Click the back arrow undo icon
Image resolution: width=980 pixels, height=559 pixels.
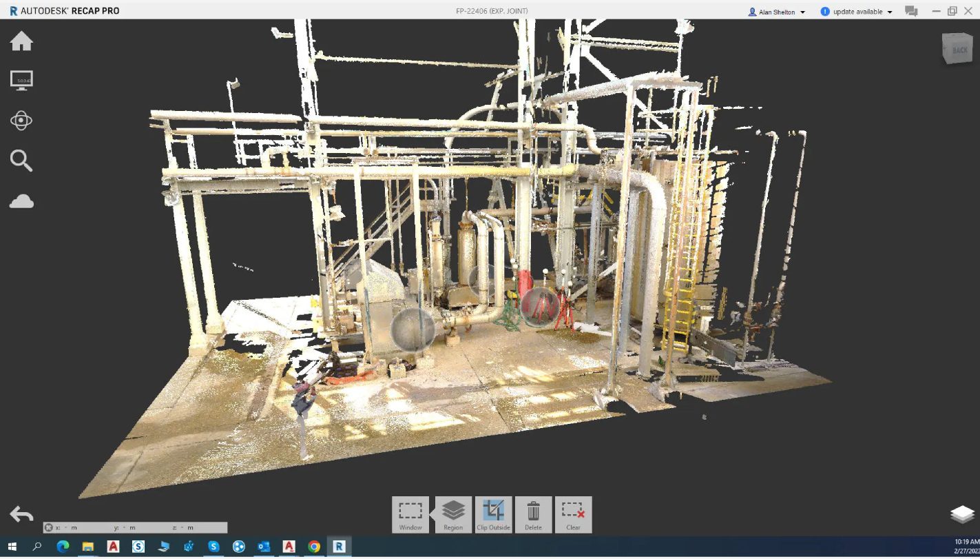click(21, 514)
